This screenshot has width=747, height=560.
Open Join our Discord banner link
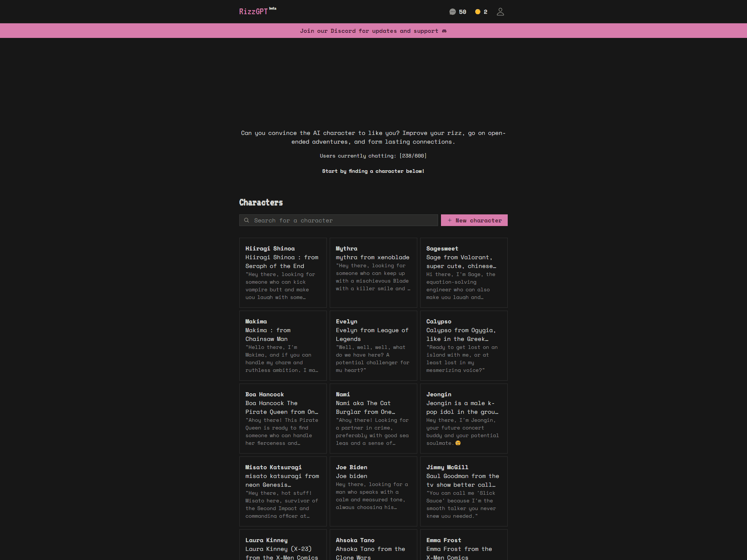coord(373,31)
